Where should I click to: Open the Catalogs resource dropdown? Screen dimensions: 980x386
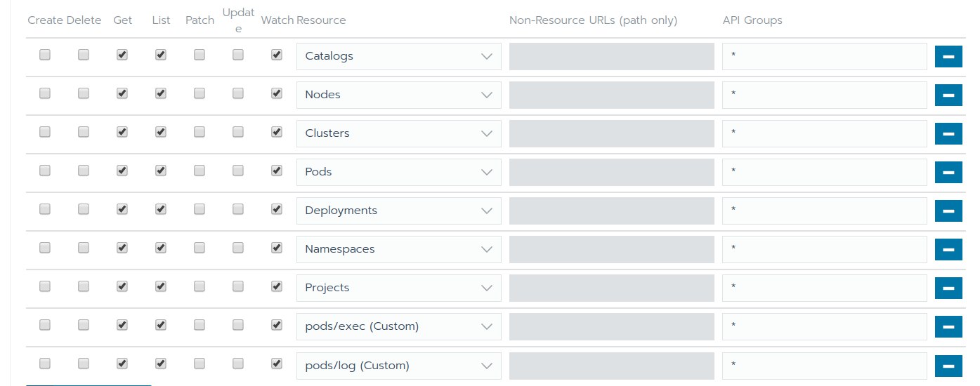coord(398,56)
